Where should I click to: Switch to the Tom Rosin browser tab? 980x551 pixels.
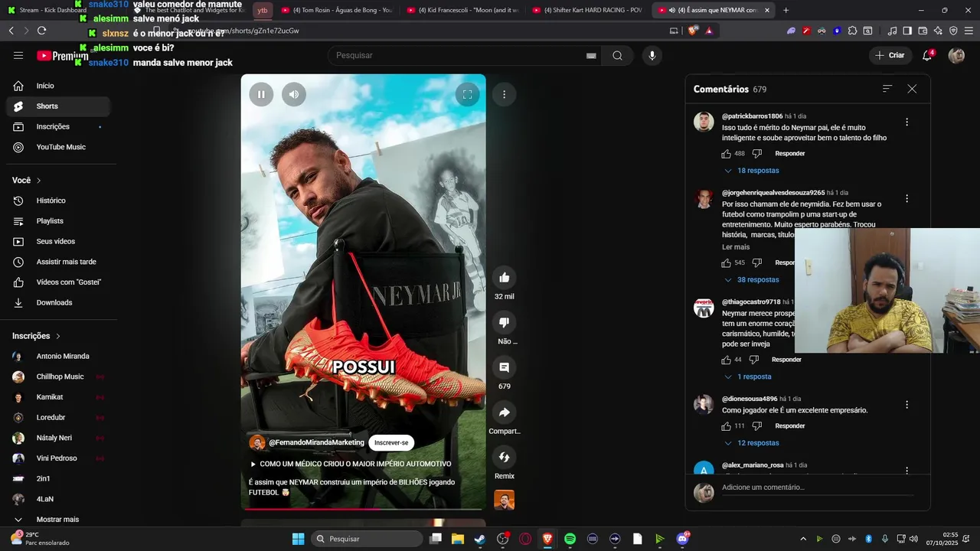pos(336,10)
